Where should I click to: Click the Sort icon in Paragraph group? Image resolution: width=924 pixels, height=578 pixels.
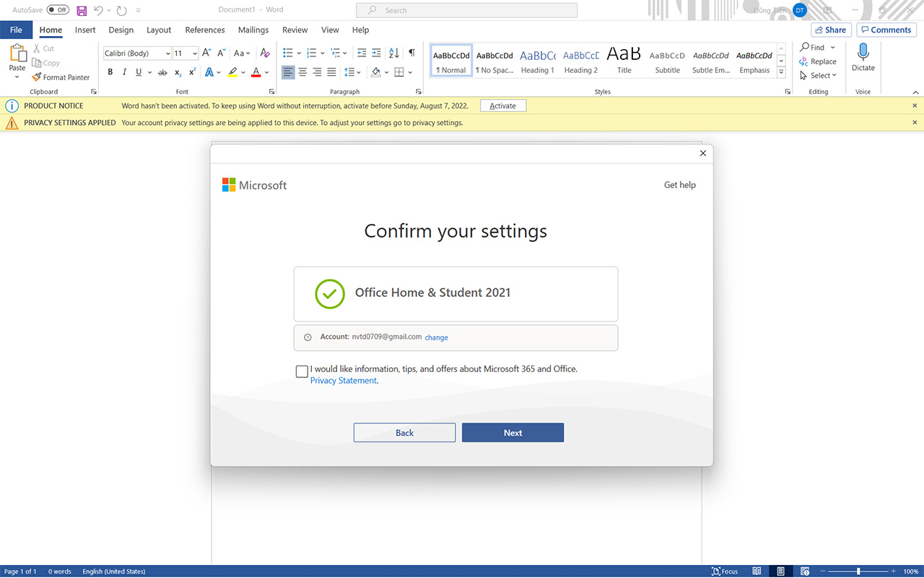coord(393,53)
